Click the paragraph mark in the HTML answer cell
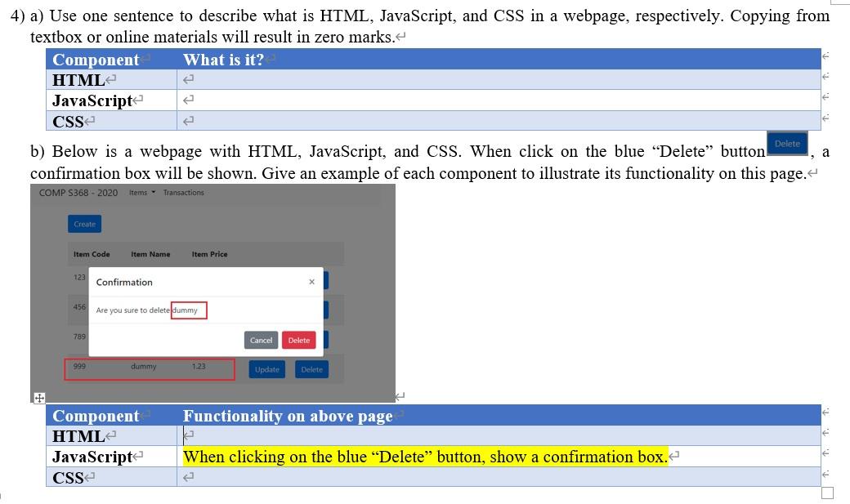This screenshot has width=850, height=504. click(x=187, y=435)
